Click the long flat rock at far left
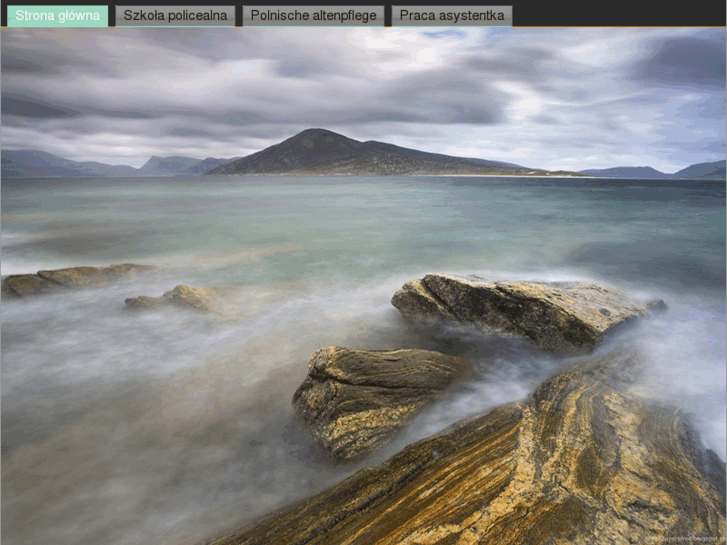This screenshot has height=545, width=727. coord(70,278)
